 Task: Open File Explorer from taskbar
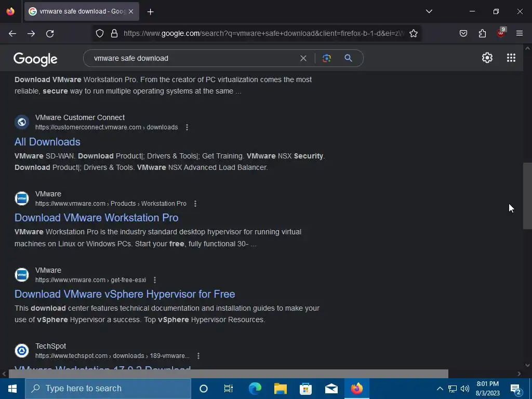click(x=280, y=389)
